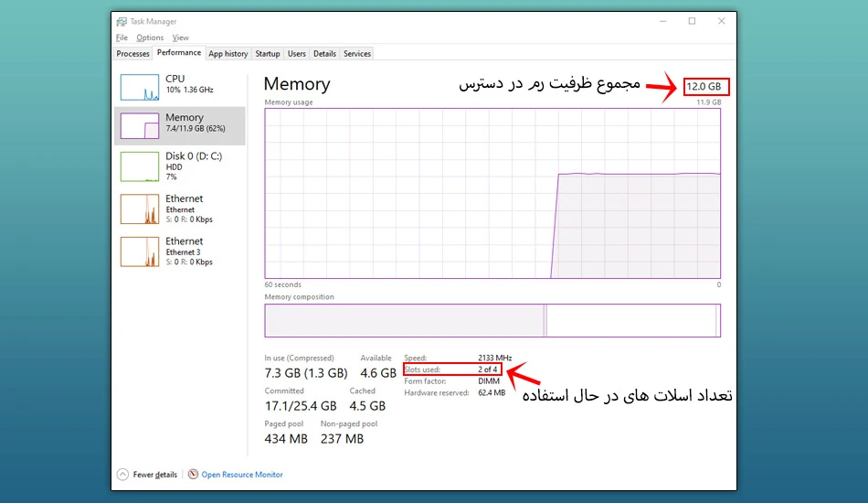The width and height of the screenshot is (868, 503).
Task: Click the Form factor DIMM value
Action: [489, 381]
